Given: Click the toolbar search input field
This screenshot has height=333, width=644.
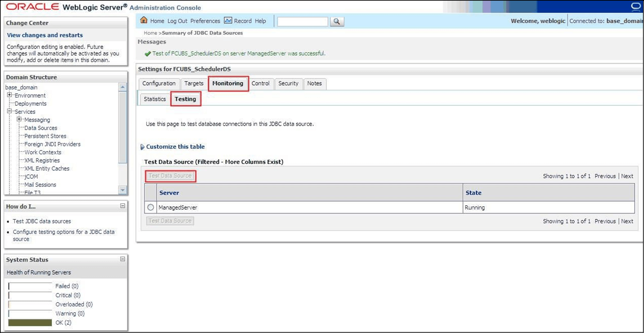Looking at the screenshot, I should 302,22.
